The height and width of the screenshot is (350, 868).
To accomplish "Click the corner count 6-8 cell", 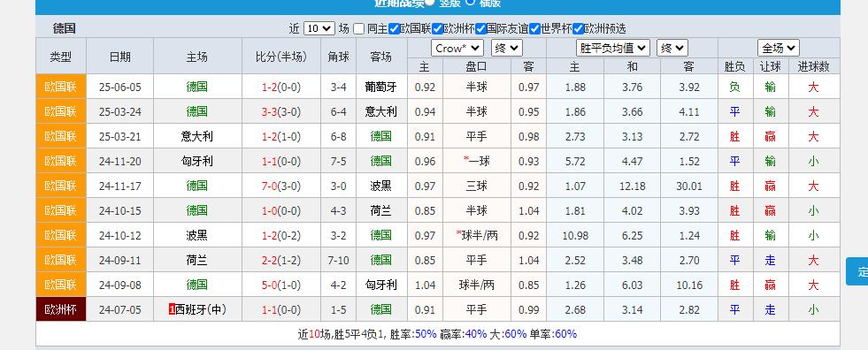I will pos(338,137).
